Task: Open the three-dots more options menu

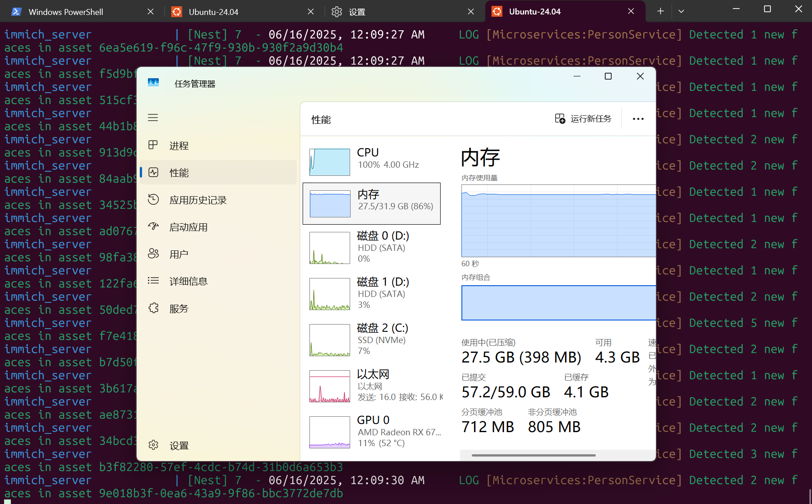Action: [638, 118]
